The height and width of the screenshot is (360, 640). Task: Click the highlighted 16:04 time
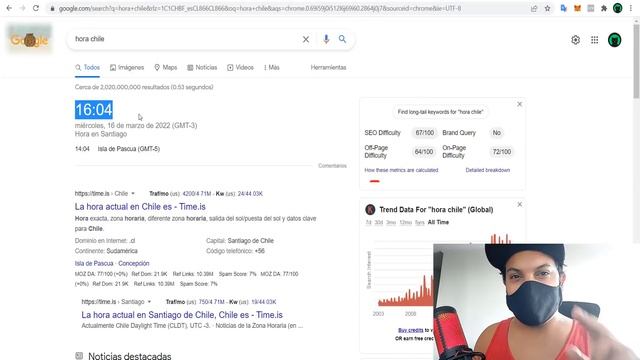tap(94, 110)
